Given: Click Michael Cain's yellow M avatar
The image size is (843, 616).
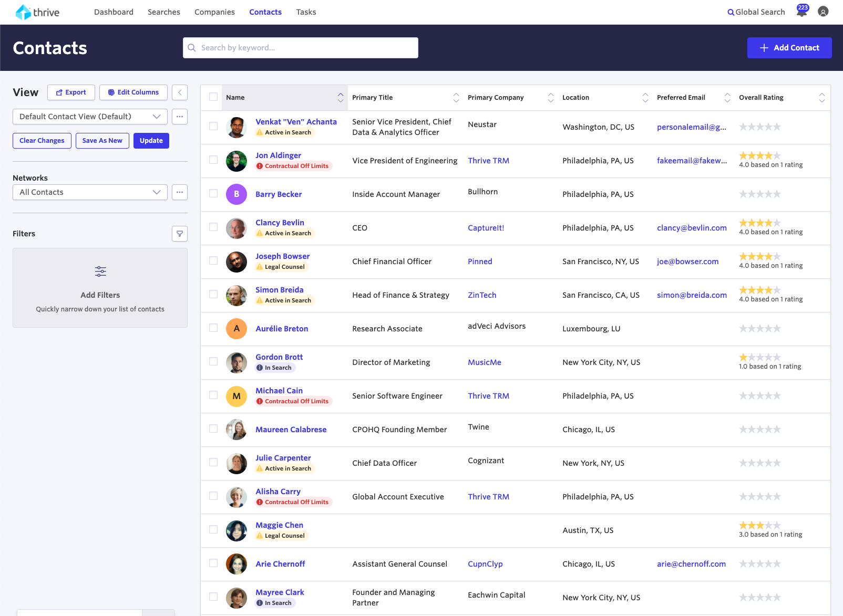Looking at the screenshot, I should click(237, 396).
